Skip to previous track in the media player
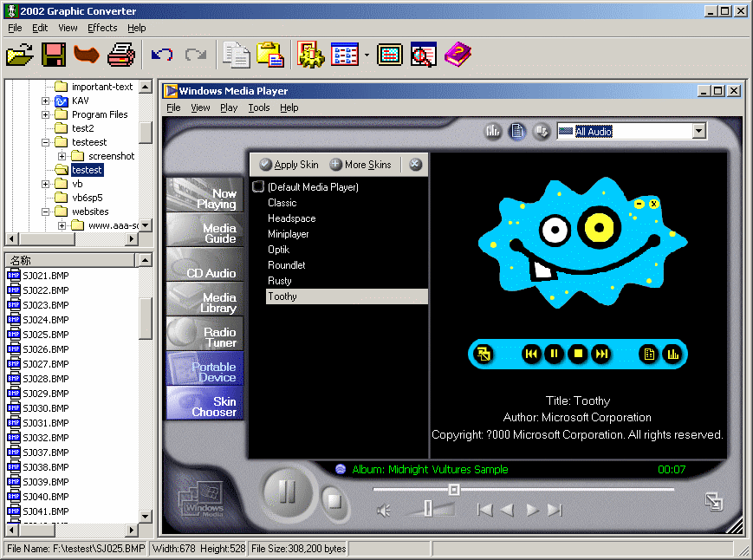753x560 pixels. [x=485, y=510]
